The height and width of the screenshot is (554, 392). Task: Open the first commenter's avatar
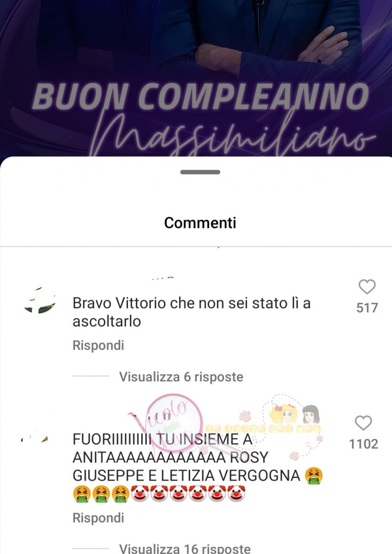[x=40, y=301]
